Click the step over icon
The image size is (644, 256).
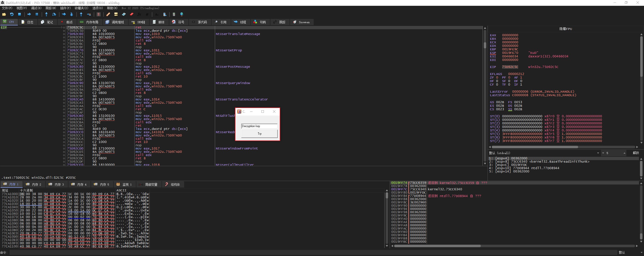pyautogui.click(x=54, y=14)
